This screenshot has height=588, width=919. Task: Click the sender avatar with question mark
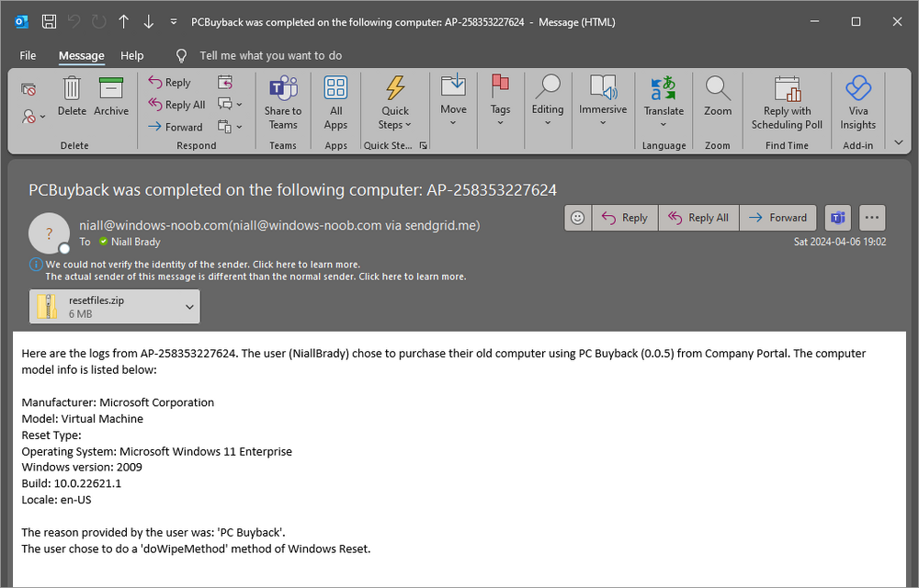(x=50, y=233)
